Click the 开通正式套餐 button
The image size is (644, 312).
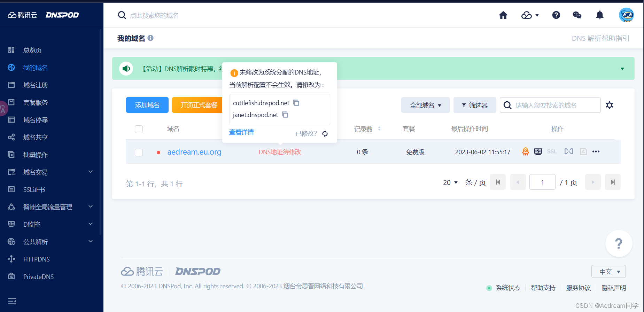197,105
